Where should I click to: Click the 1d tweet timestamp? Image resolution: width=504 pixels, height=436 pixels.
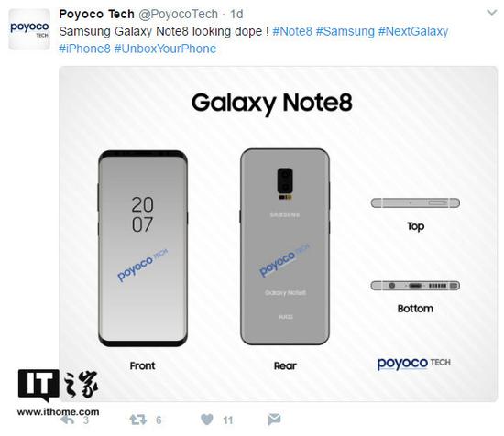point(236,14)
